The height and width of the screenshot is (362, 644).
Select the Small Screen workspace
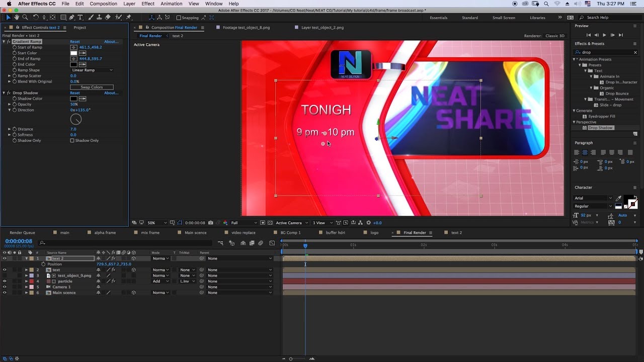pos(504,18)
